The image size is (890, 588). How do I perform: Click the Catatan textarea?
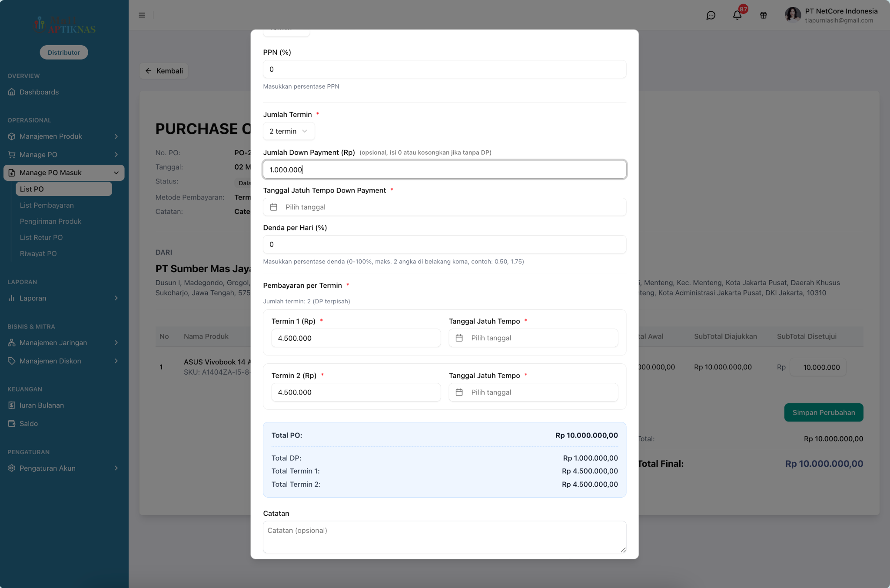click(445, 537)
